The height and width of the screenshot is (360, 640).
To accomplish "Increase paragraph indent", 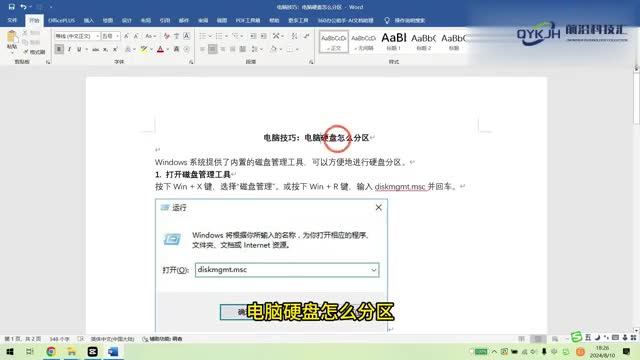I will pyautogui.click(x=263, y=36).
